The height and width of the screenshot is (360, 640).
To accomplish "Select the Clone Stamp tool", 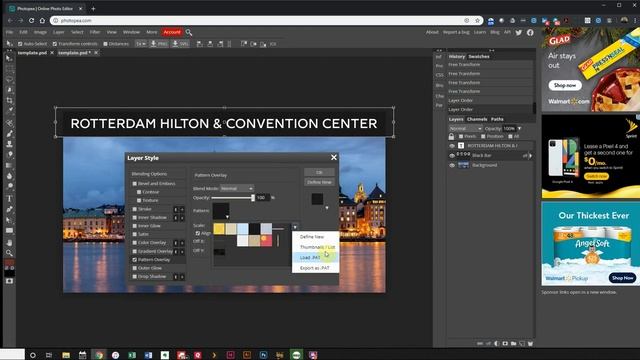I will [x=9, y=144].
